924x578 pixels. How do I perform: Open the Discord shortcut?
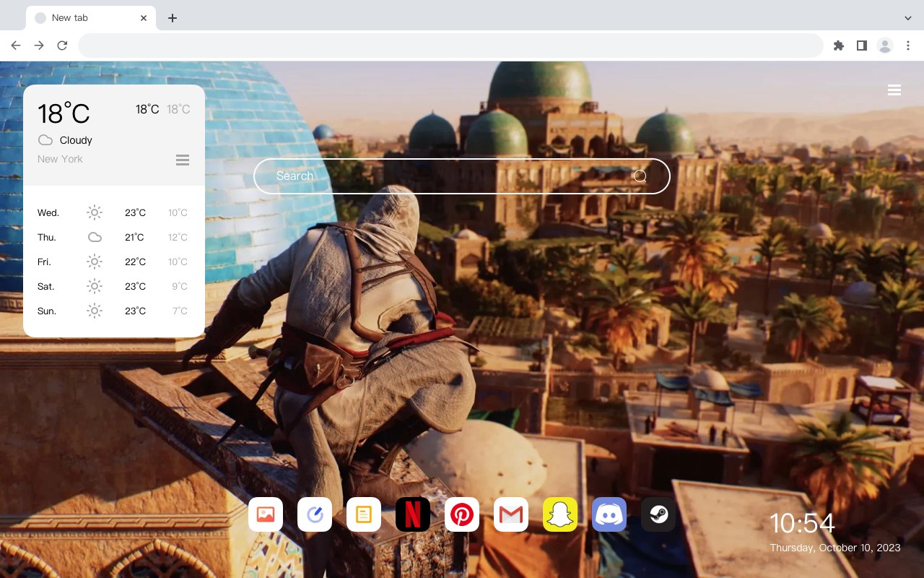point(609,514)
